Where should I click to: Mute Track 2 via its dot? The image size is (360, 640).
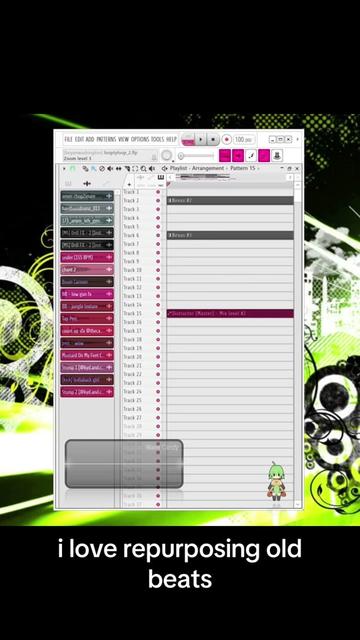(158, 200)
